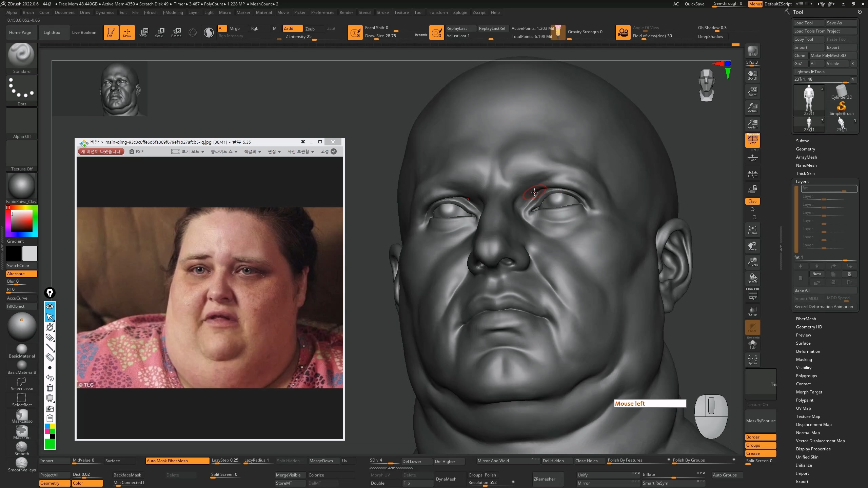Screen dimensions: 868x488
Task: Toggle Auto Mask FiberMesh option
Action: [x=177, y=461]
